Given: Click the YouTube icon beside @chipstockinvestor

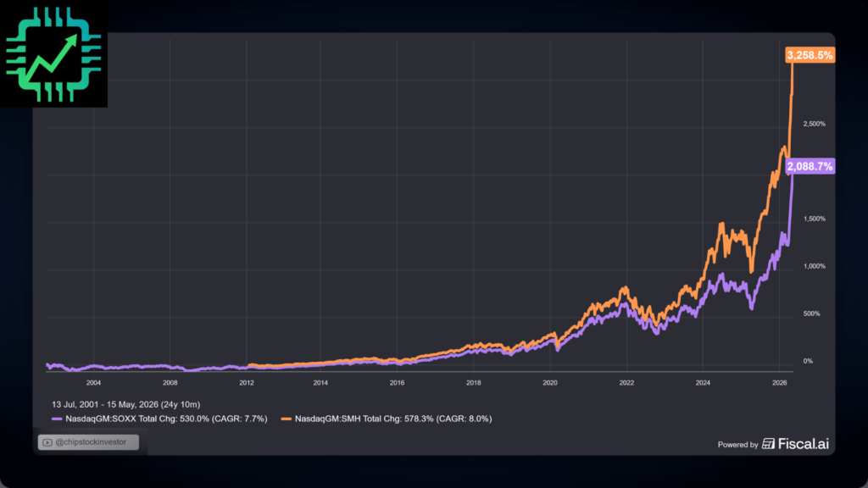Looking at the screenshot, I should [x=47, y=442].
